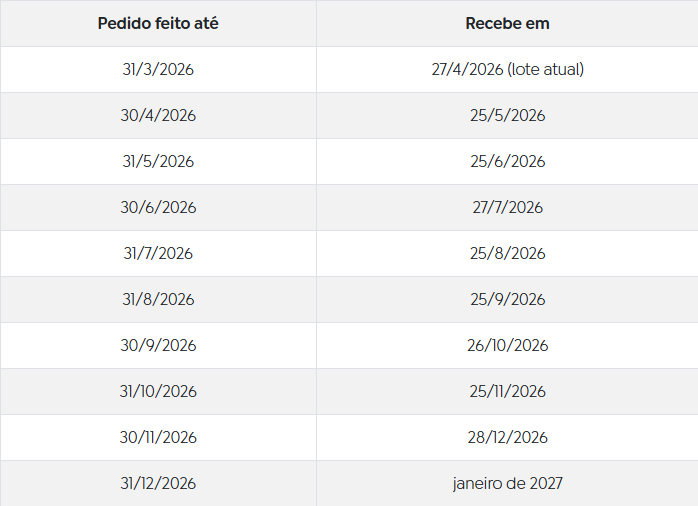698x506 pixels.
Task: Click the "Recebe em" column header
Action: [x=507, y=23]
